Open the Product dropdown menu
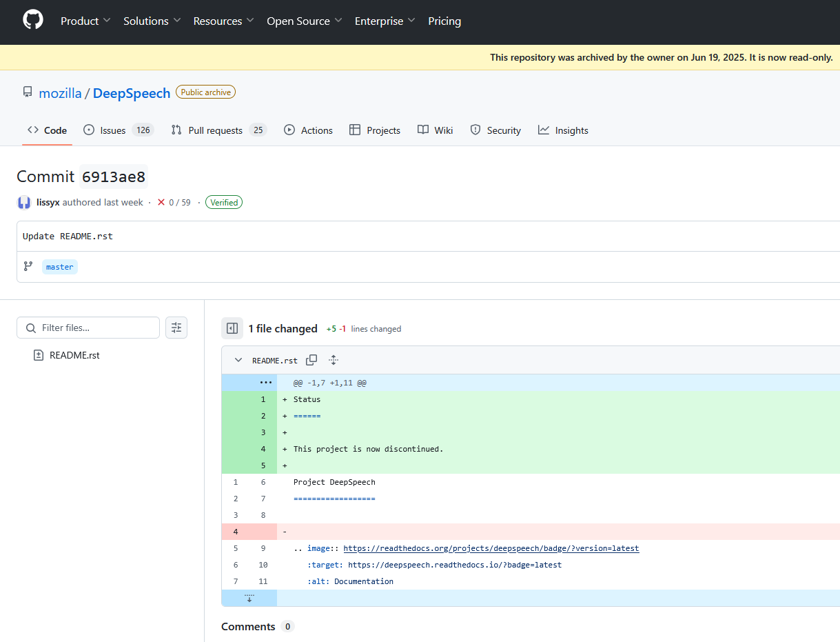The image size is (840, 642). tap(85, 21)
